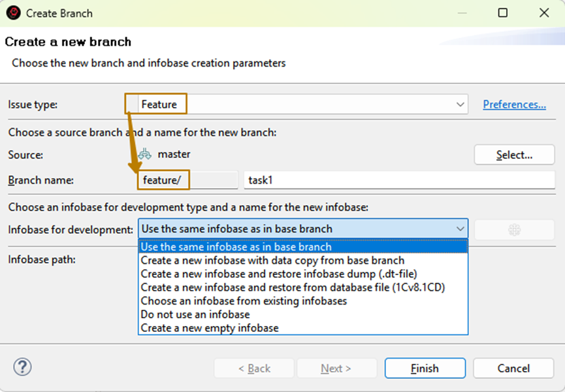This screenshot has width=565, height=392.
Task: Maximize the Create Branch window
Action: pos(502,13)
